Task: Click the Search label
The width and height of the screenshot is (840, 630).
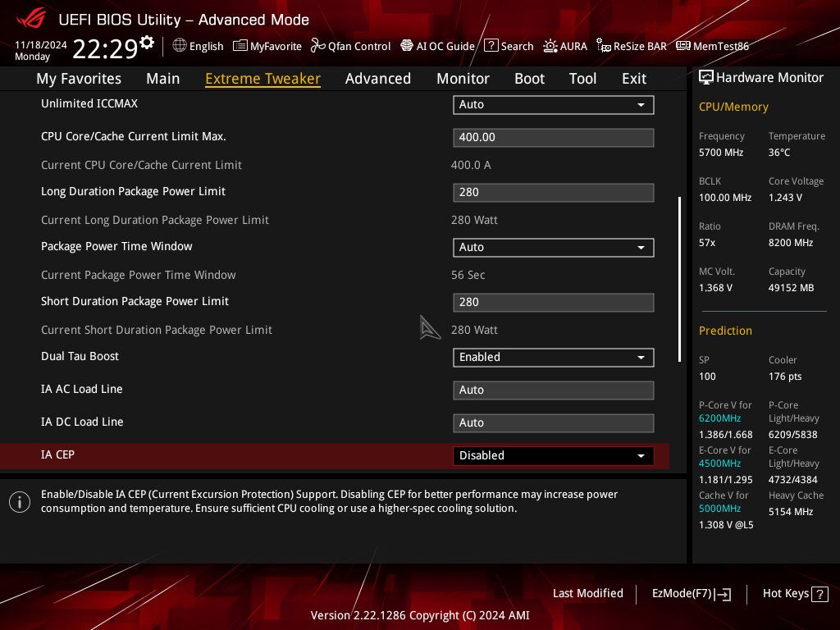Action: (517, 46)
